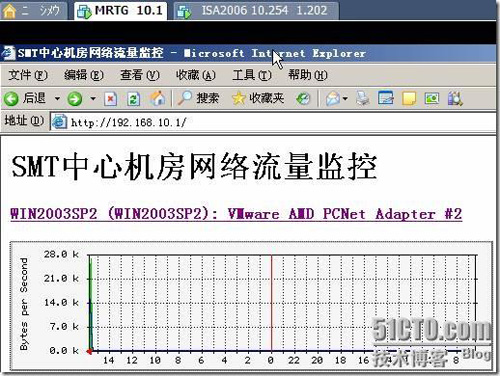Select the MRTG 10.1 tab
The image size is (500, 376).
[120, 11]
